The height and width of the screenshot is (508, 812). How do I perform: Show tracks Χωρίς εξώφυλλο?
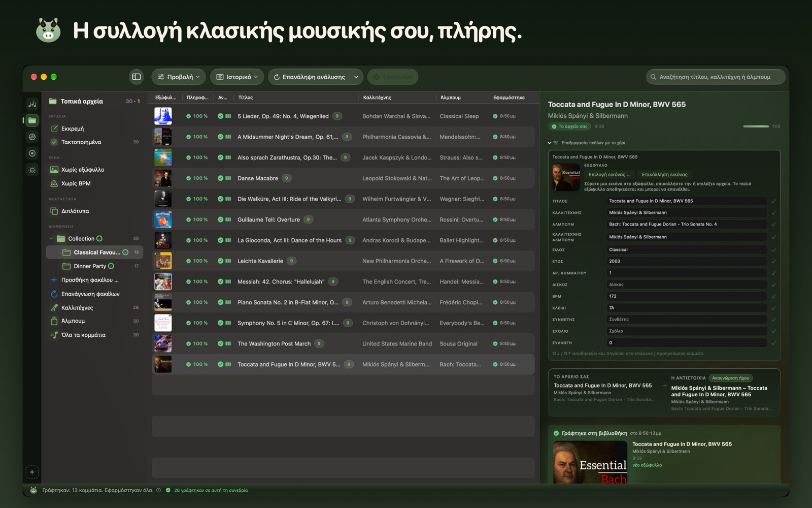[x=94, y=170]
